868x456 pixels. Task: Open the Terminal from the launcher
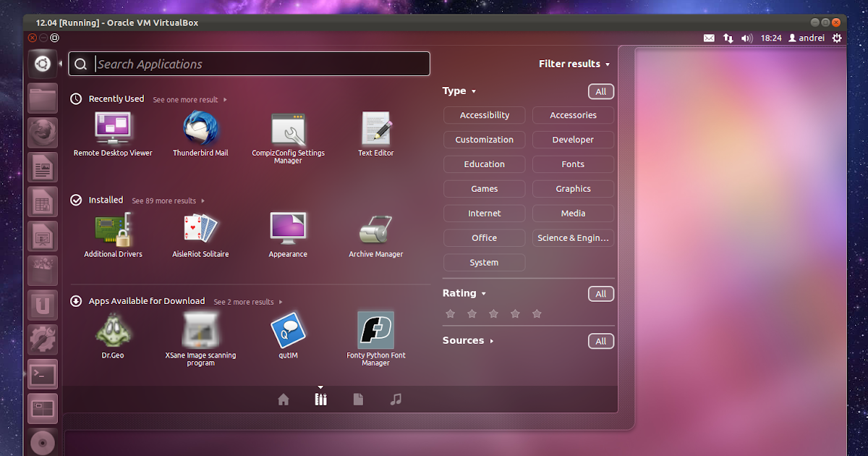click(42, 374)
